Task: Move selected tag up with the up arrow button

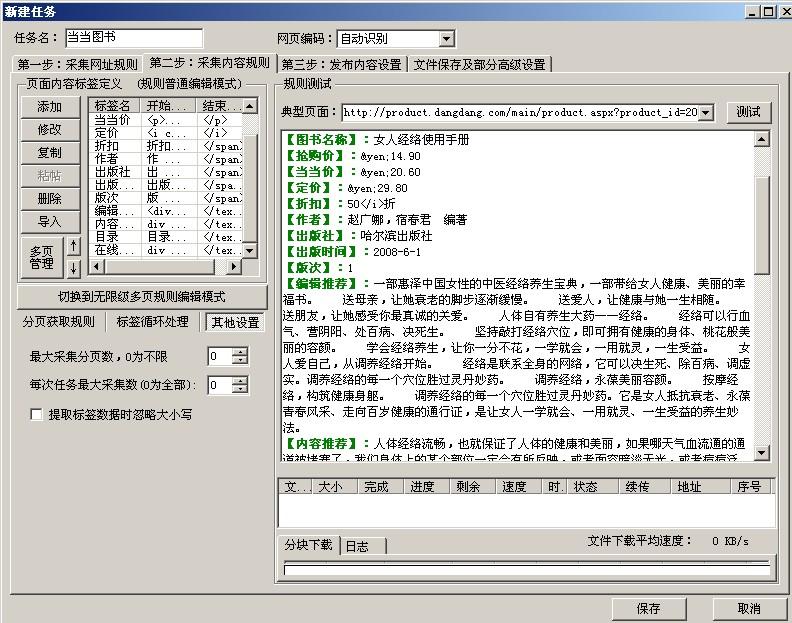Action: 74,246
